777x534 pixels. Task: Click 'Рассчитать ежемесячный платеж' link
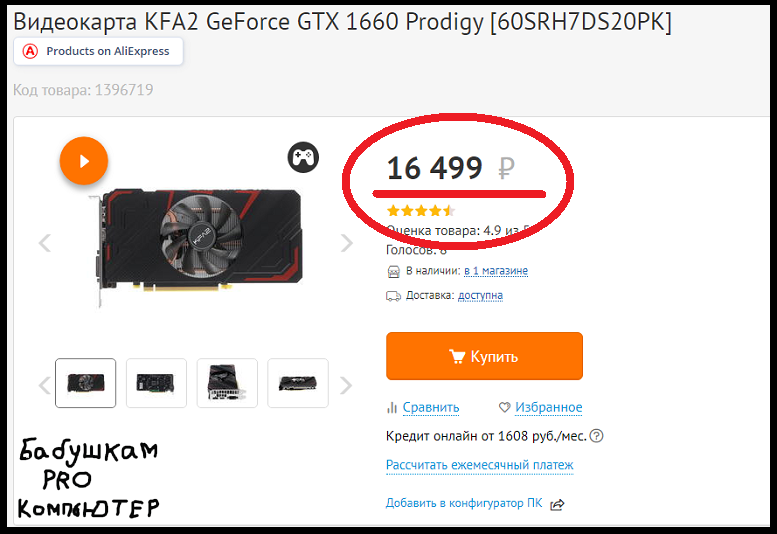point(479,465)
